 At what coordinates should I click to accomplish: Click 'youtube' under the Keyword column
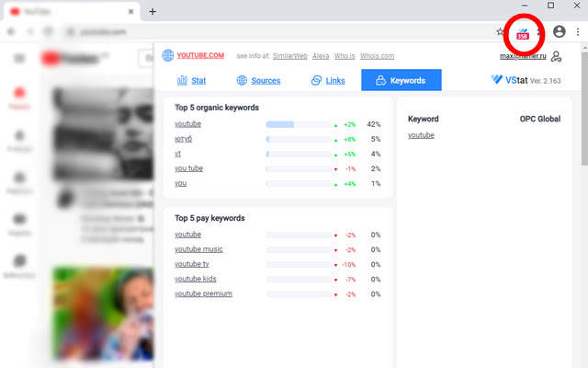pos(421,135)
